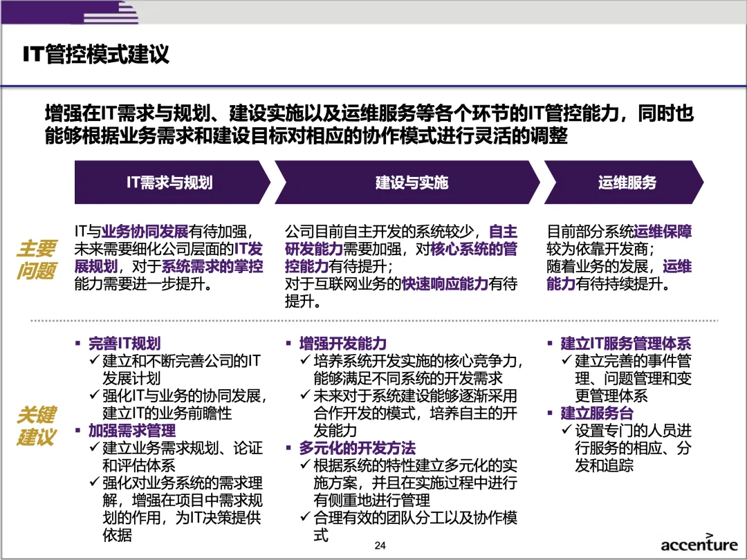The height and width of the screenshot is (560, 747).
Task: Click the highlighted phrase "运维保障"
Action: [662, 232]
